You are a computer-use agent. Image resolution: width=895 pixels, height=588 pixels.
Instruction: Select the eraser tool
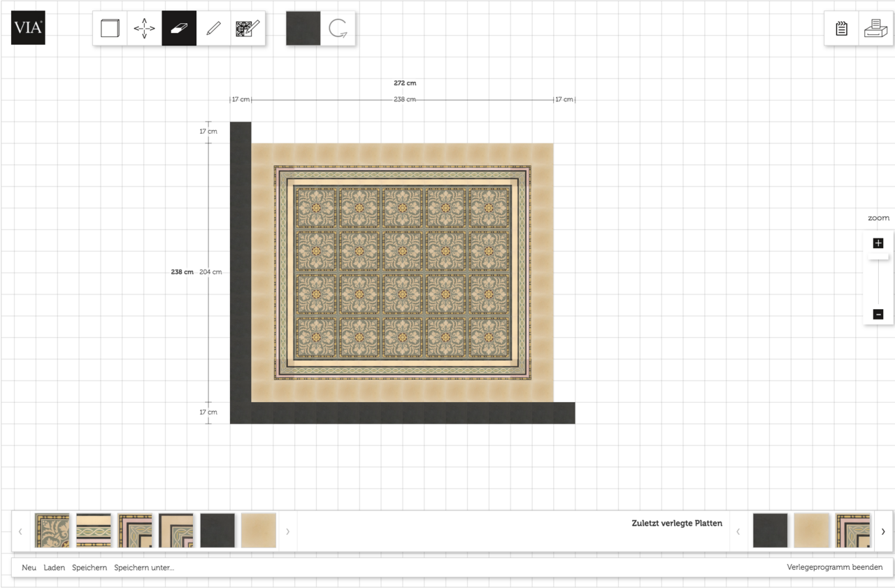click(179, 29)
